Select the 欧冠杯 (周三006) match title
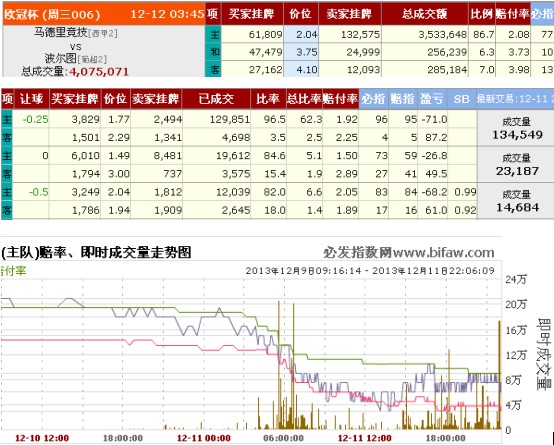 [x=52, y=14]
